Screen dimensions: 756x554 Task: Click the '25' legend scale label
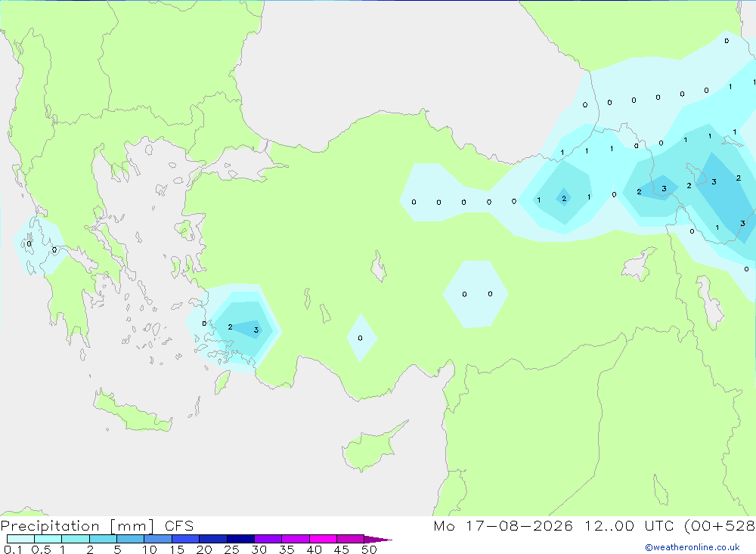click(x=231, y=549)
